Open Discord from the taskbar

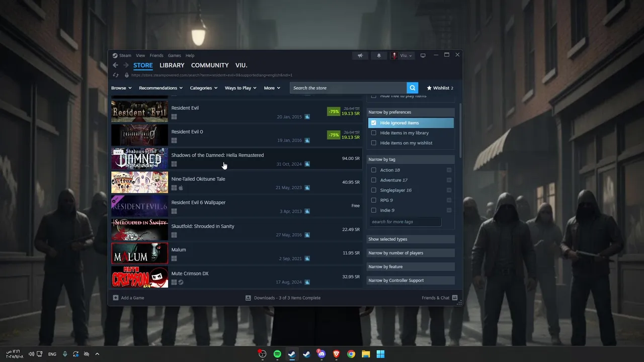click(321, 354)
